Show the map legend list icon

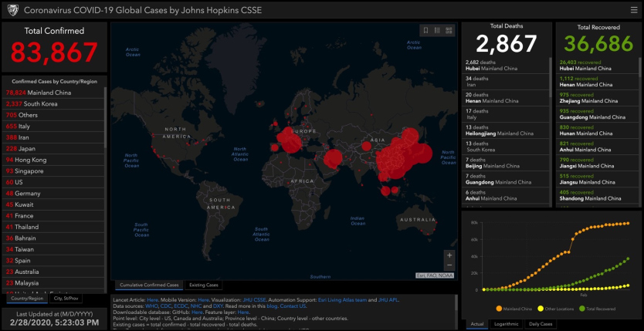point(437,30)
